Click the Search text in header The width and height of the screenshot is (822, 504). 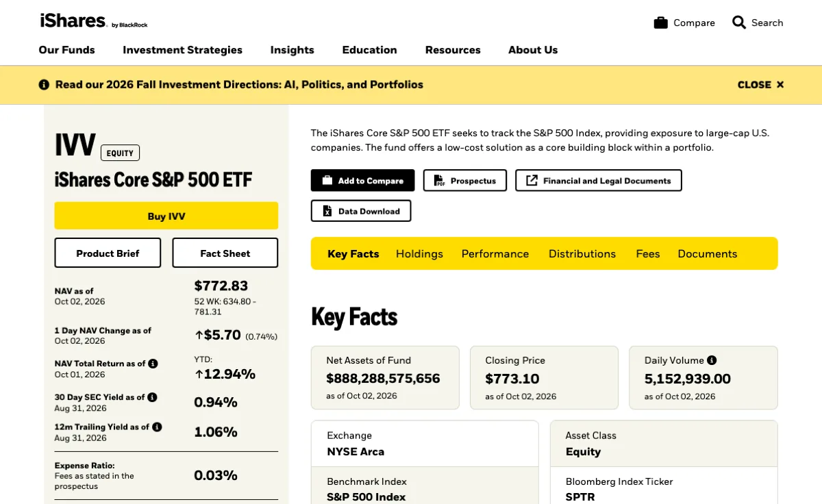(x=767, y=23)
